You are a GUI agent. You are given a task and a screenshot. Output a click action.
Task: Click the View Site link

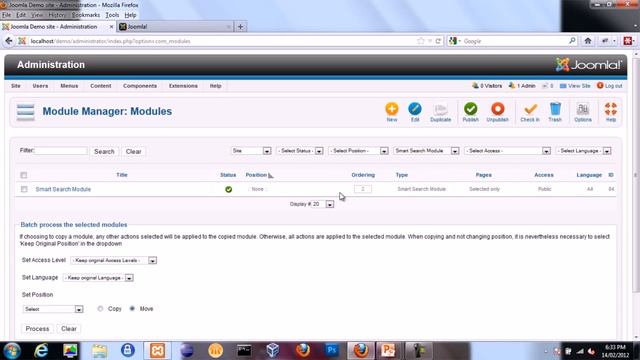click(x=575, y=86)
